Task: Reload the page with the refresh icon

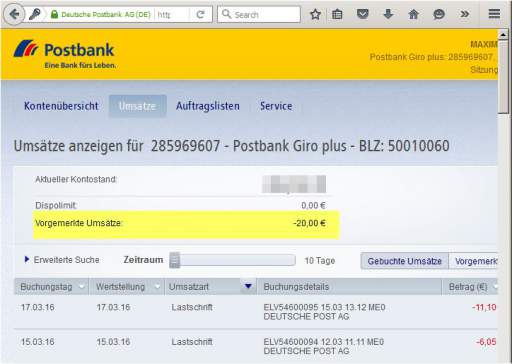Action: click(200, 14)
